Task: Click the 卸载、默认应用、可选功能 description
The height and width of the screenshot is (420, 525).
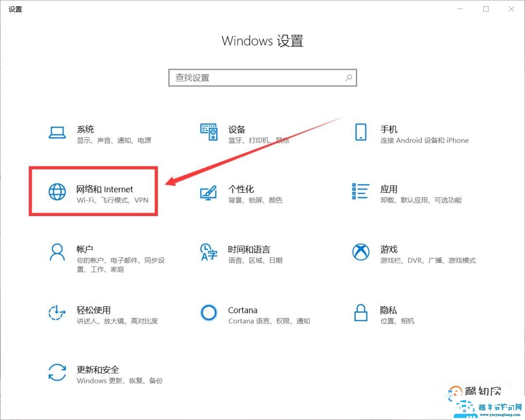Action: pos(421,200)
